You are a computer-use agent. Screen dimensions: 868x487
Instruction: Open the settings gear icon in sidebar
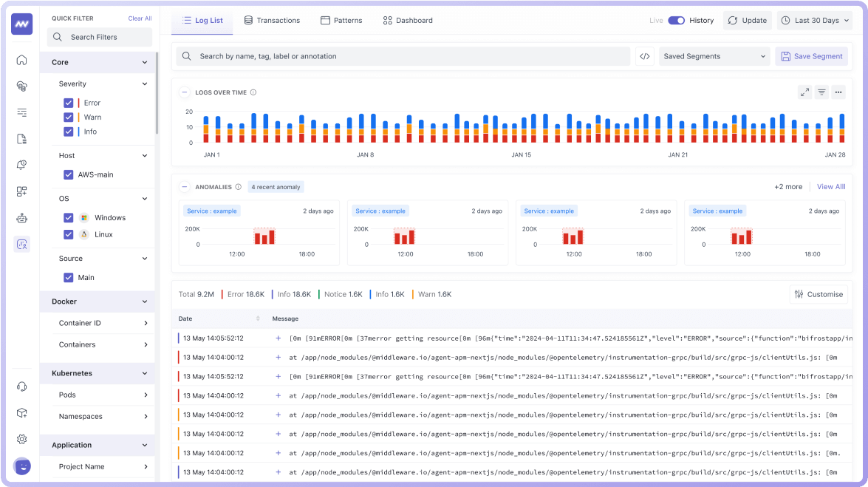(x=22, y=440)
